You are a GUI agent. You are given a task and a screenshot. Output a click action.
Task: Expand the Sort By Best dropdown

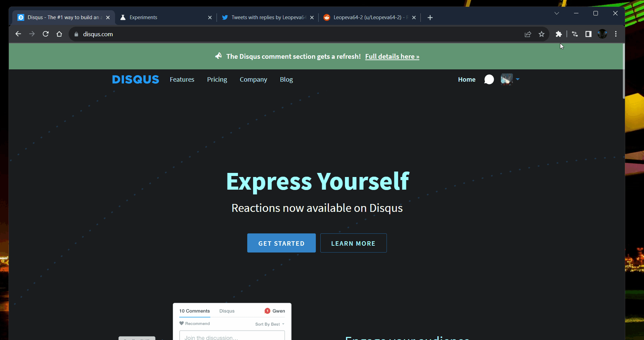(x=270, y=324)
